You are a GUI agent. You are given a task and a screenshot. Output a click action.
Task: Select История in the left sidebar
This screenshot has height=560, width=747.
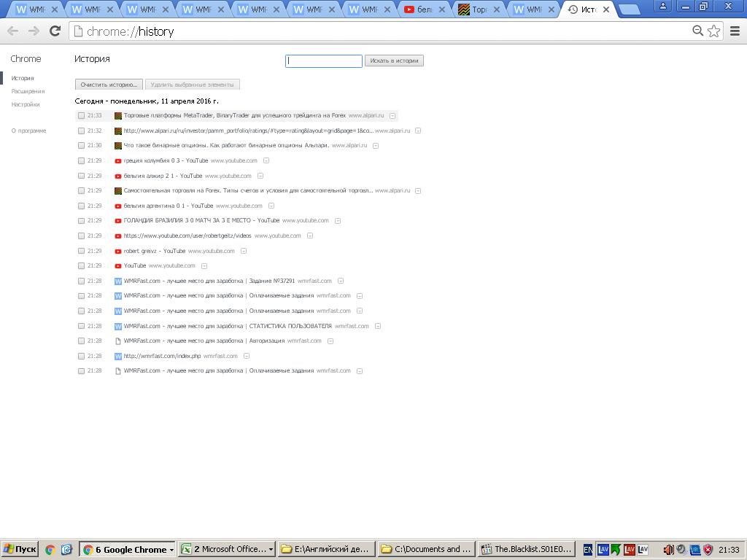click(23, 78)
